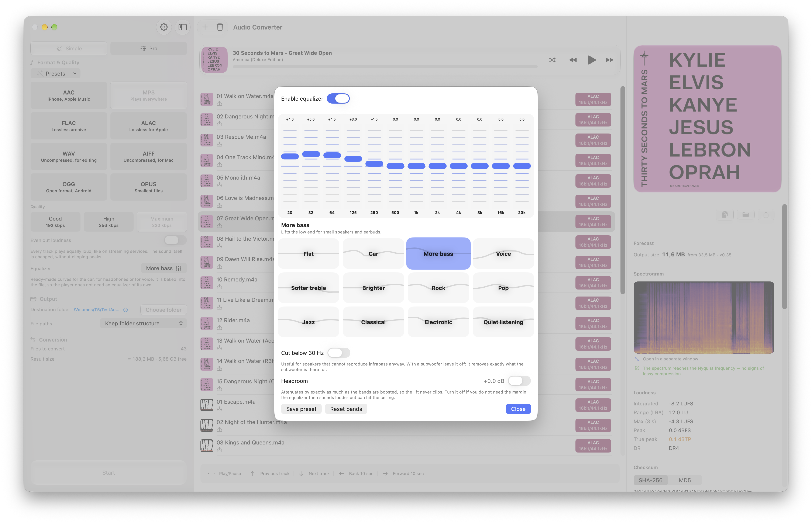The height and width of the screenshot is (523, 812).
Task: Toggle the Cut below 30 Hz switch
Action: 339,353
